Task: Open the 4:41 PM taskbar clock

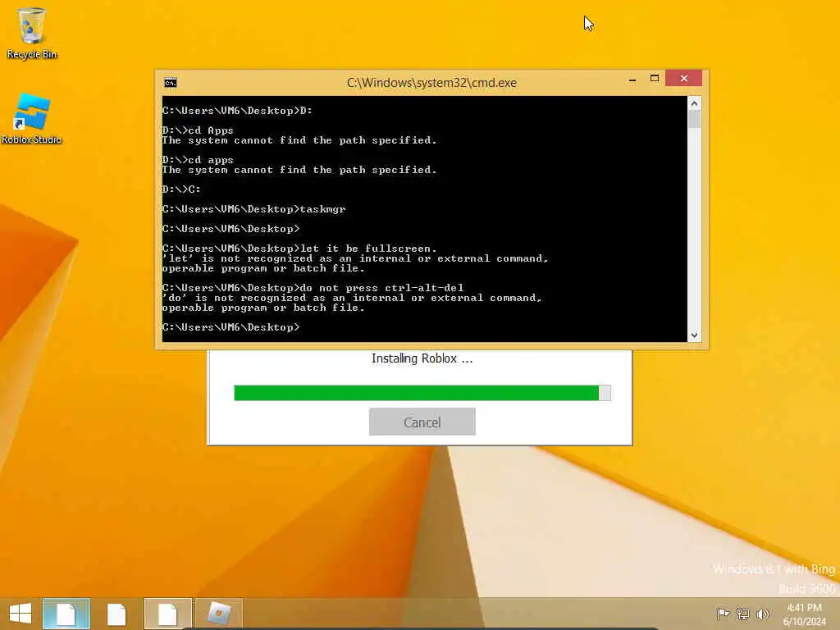Action: pos(804,608)
